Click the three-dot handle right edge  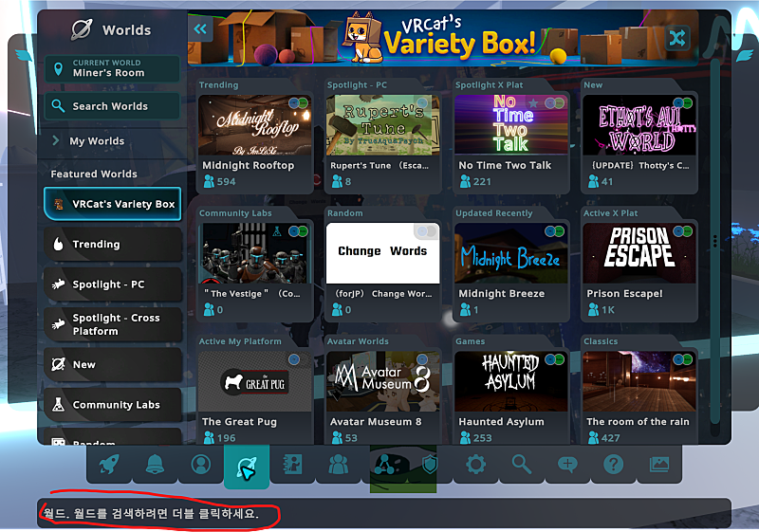(715, 241)
